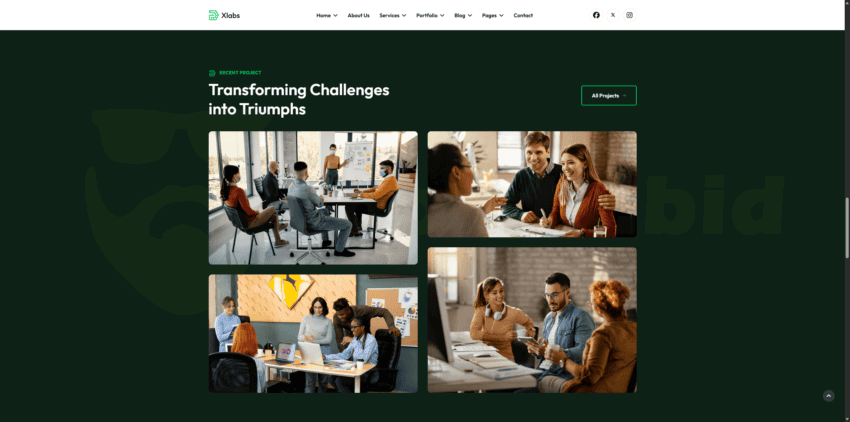Open the Instagram social icon
The image size is (850, 422).
629,15
